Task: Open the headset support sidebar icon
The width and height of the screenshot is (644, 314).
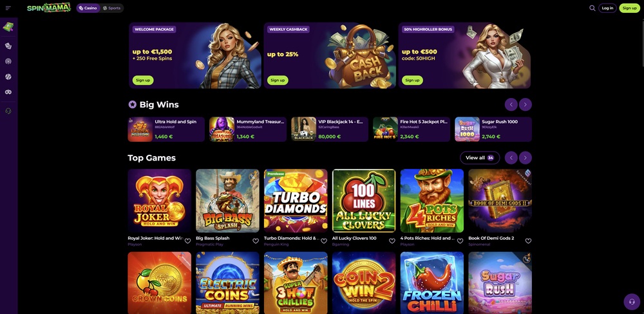Action: tap(8, 111)
